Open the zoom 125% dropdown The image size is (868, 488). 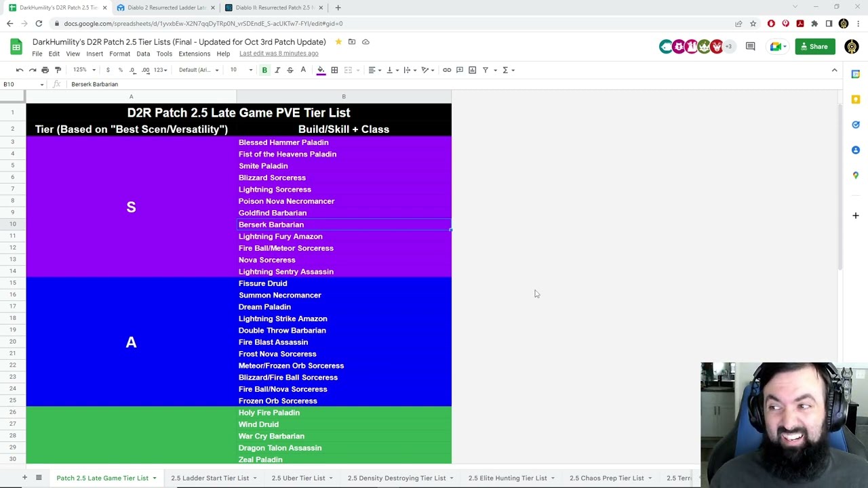click(84, 70)
